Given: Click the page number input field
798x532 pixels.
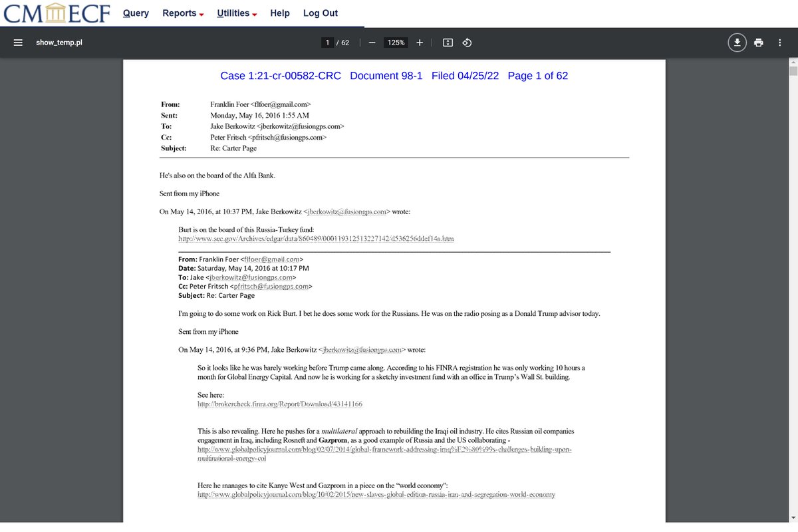Looking at the screenshot, I should pos(327,43).
